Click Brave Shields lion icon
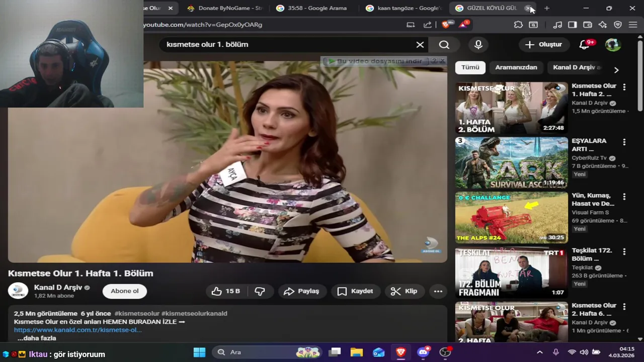 click(446, 24)
